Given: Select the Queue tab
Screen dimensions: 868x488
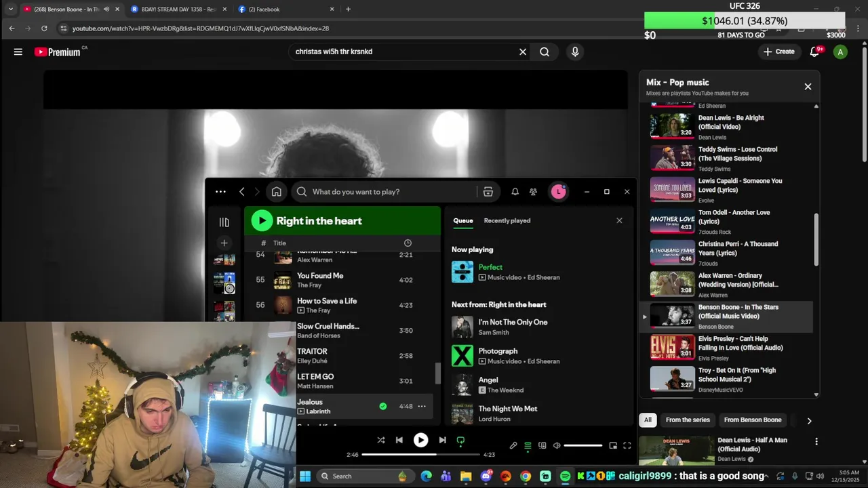Looking at the screenshot, I should [463, 220].
